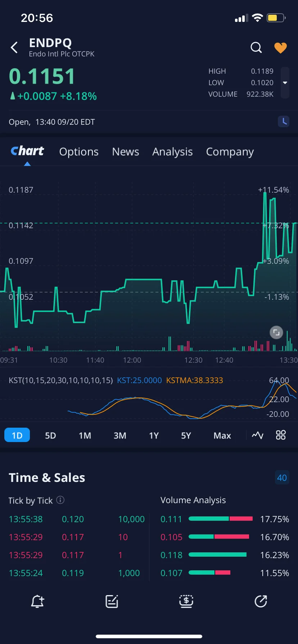Screen dimensions: 298x644
Task: Open the note editing icon
Action: click(112, 601)
